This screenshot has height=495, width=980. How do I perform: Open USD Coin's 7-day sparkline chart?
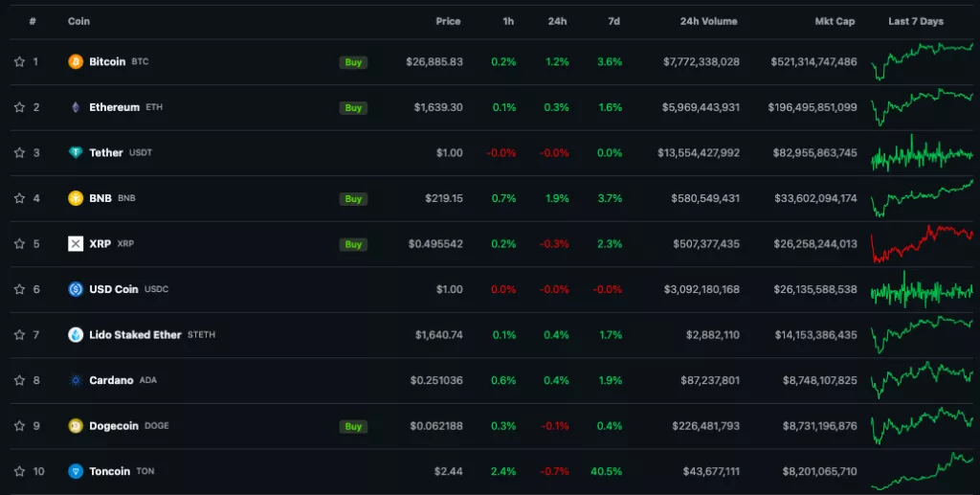point(922,289)
